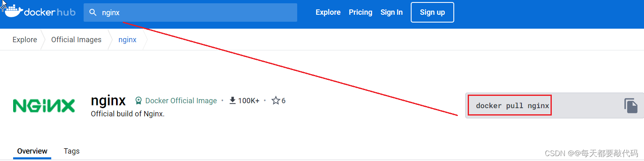Click the Docker Official Image badge icon

pos(139,100)
